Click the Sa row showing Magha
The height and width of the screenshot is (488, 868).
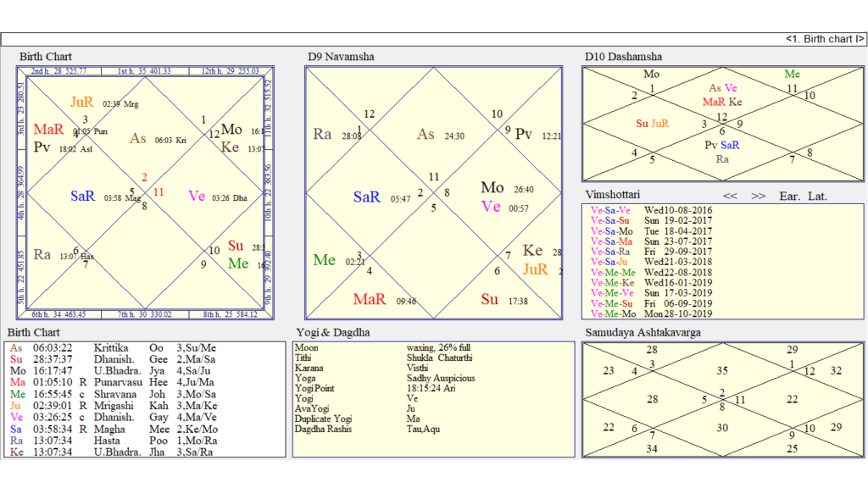114,430
